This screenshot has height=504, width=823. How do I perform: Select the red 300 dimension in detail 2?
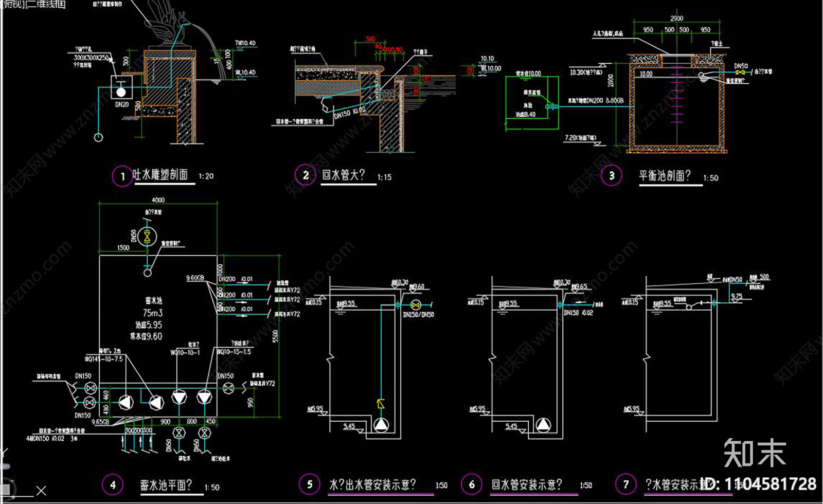point(370,39)
